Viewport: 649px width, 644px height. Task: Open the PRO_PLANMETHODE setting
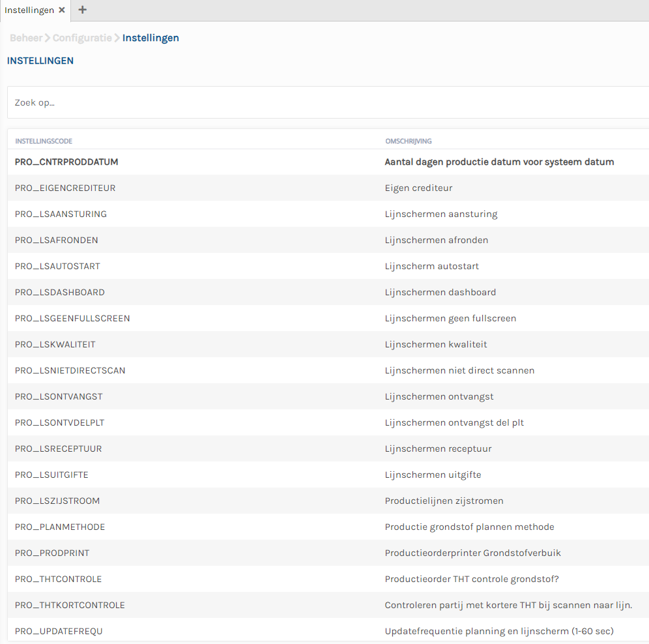pos(60,527)
